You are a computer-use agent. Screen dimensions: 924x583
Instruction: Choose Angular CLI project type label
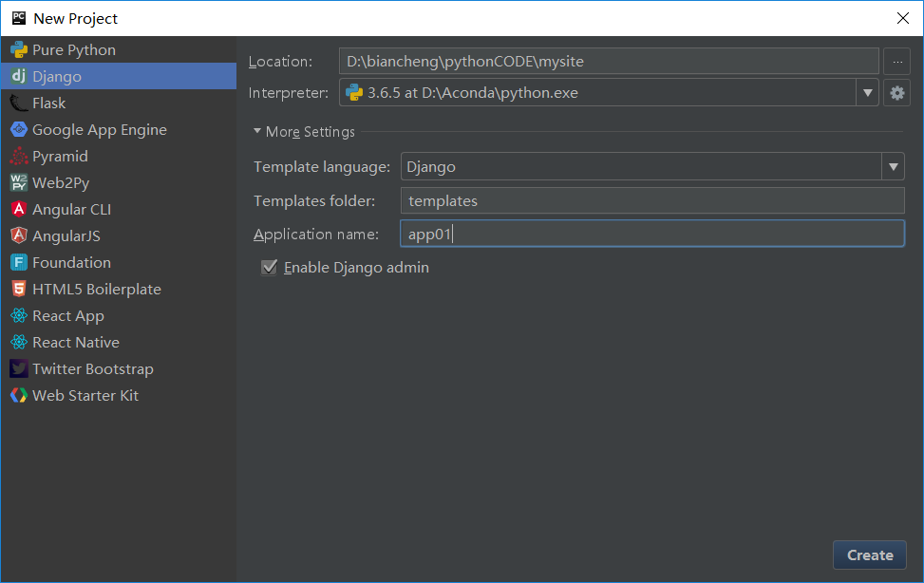72,209
